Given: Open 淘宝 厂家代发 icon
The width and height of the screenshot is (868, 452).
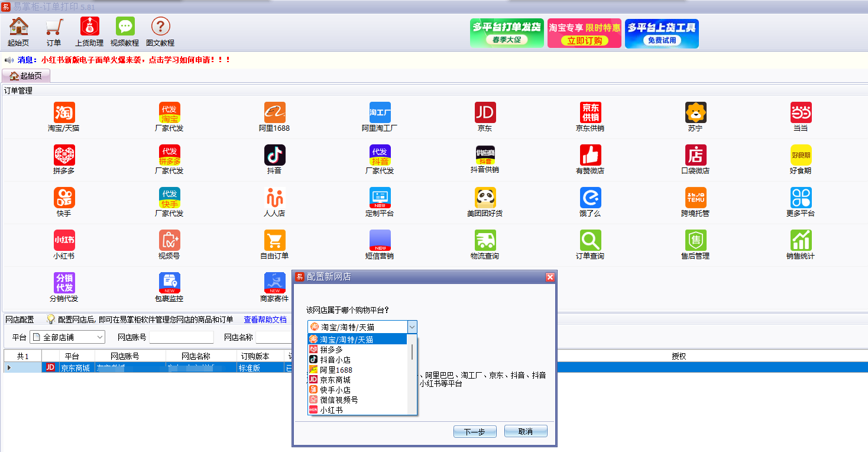Looking at the screenshot, I should [x=169, y=112].
